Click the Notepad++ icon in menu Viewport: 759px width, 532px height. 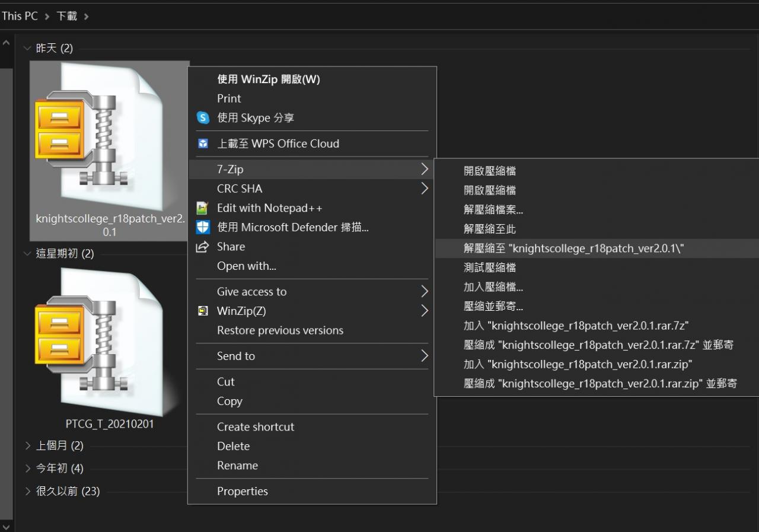point(203,208)
